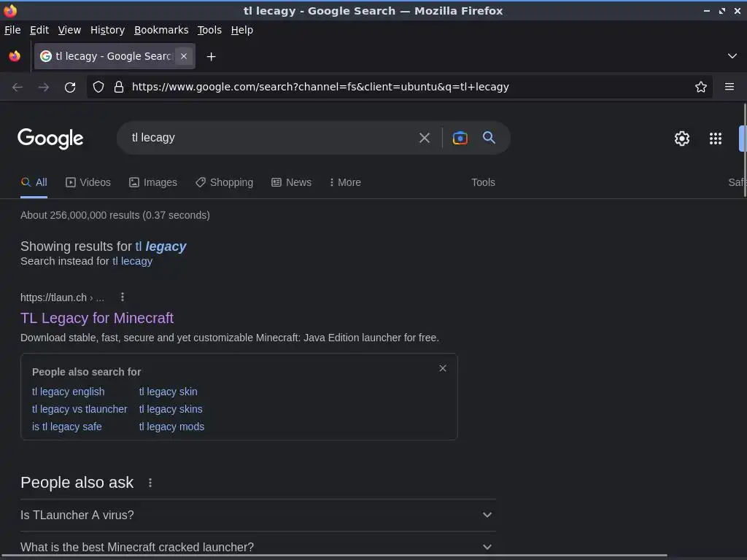The height and width of the screenshot is (560, 747).
Task: Open the Bookmarks menu
Action: point(161,30)
